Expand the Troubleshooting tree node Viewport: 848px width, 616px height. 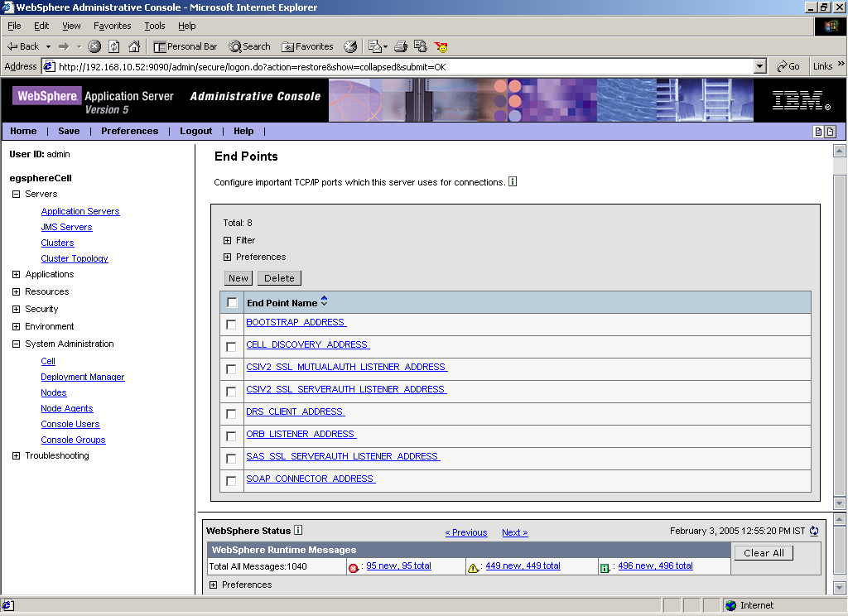[x=17, y=456]
